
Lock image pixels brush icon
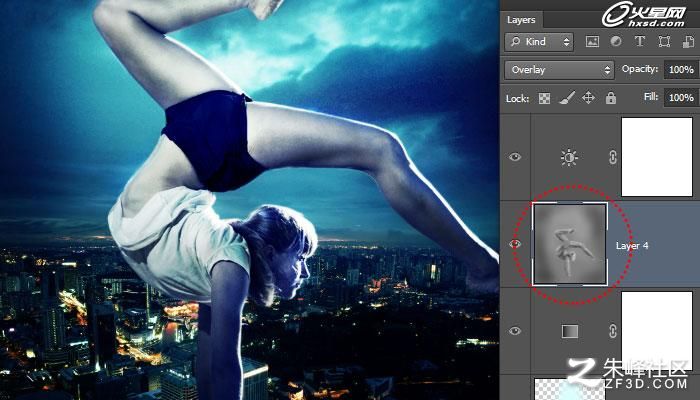567,98
